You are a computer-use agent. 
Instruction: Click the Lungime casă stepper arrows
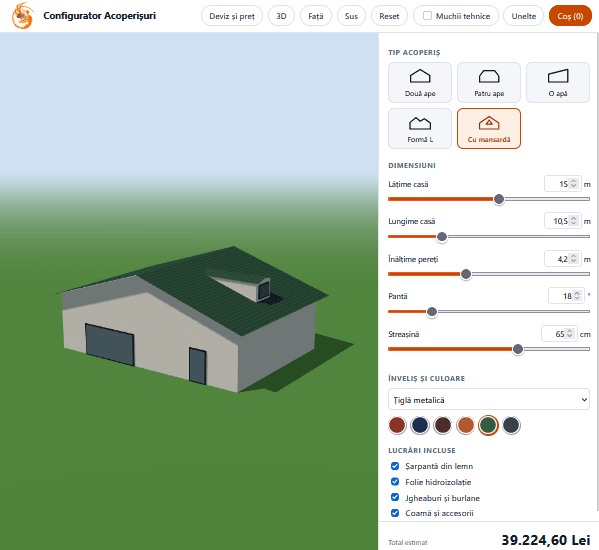tap(573, 221)
